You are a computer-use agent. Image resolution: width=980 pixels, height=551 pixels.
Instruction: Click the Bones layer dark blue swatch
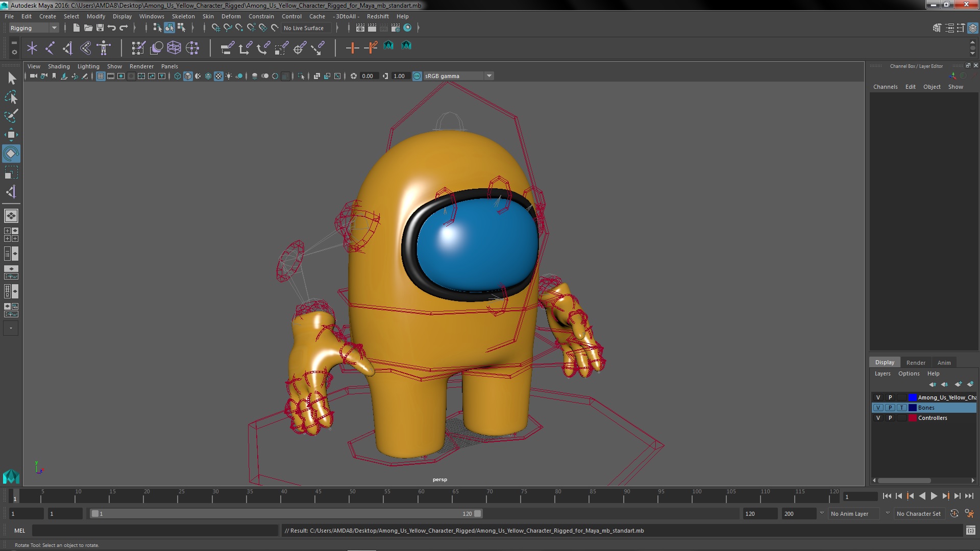[912, 408]
